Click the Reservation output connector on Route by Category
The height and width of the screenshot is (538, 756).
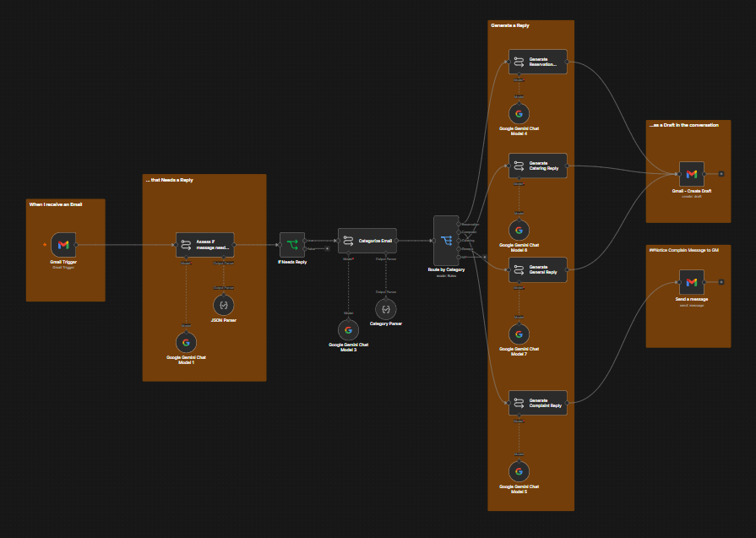(459, 224)
